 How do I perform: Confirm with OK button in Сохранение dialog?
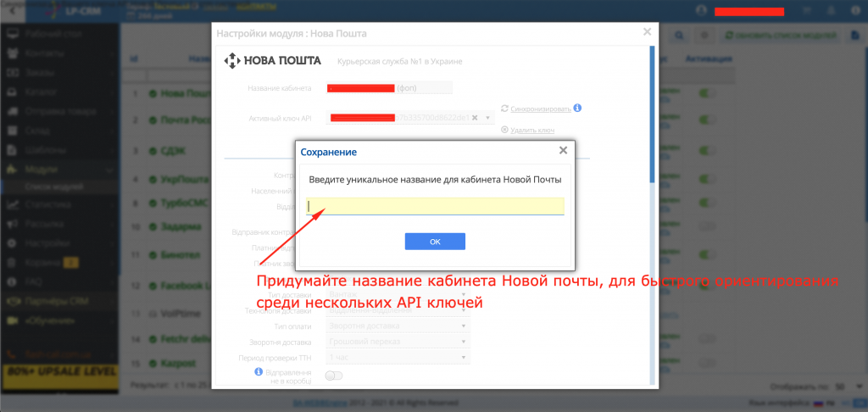point(435,242)
